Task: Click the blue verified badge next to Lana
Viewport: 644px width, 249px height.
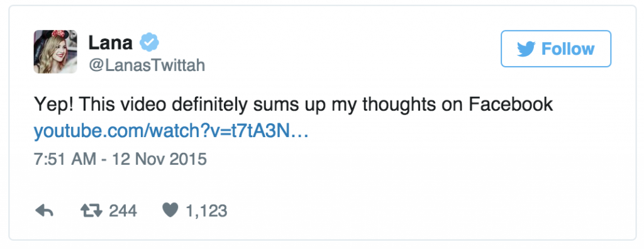Action: [x=149, y=42]
